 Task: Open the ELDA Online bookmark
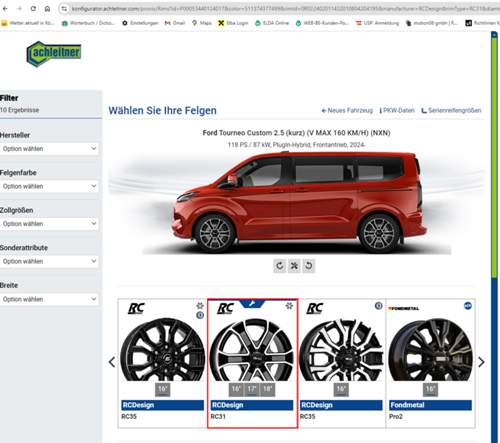tap(272, 23)
